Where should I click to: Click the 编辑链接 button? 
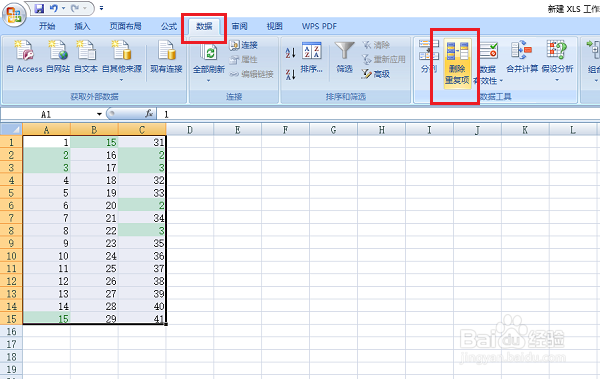point(251,74)
